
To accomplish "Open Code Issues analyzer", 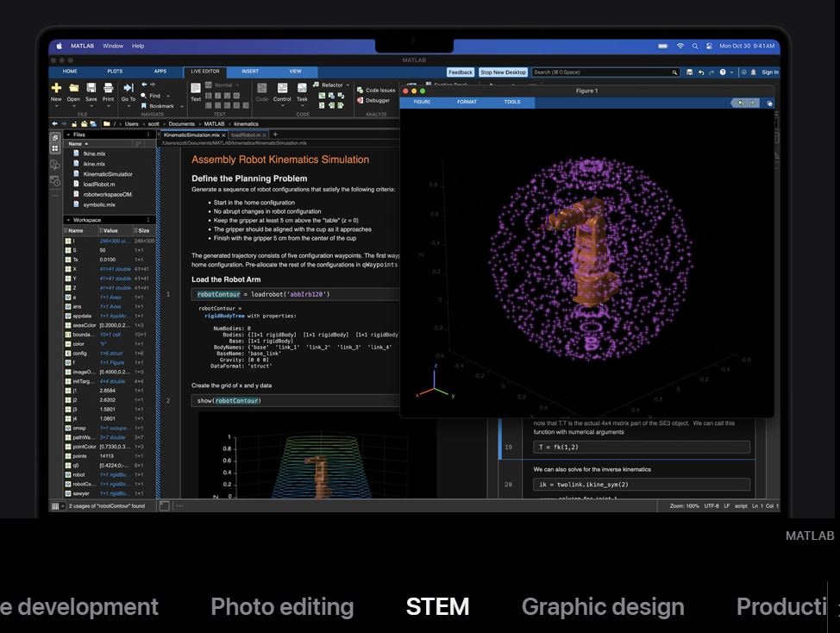I will click(379, 90).
